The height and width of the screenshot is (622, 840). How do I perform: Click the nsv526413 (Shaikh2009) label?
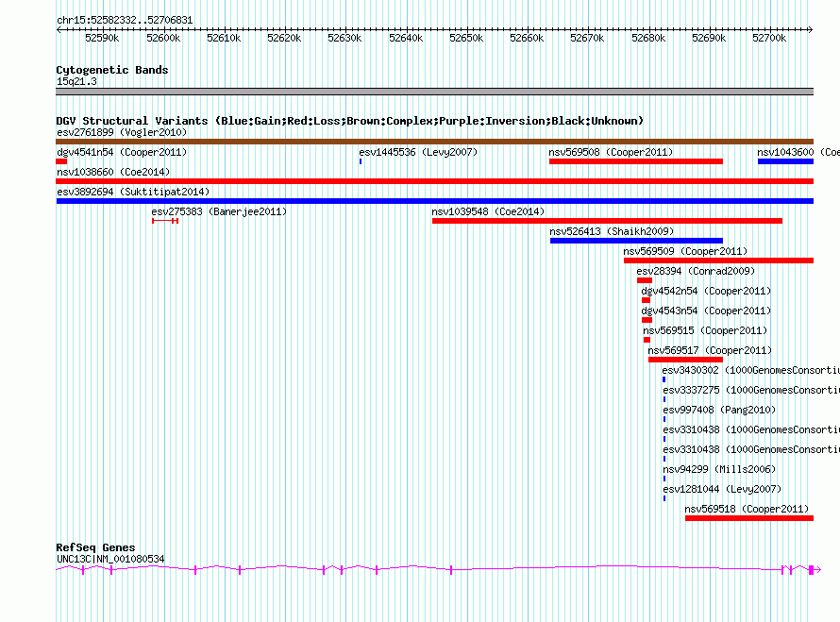(x=612, y=231)
